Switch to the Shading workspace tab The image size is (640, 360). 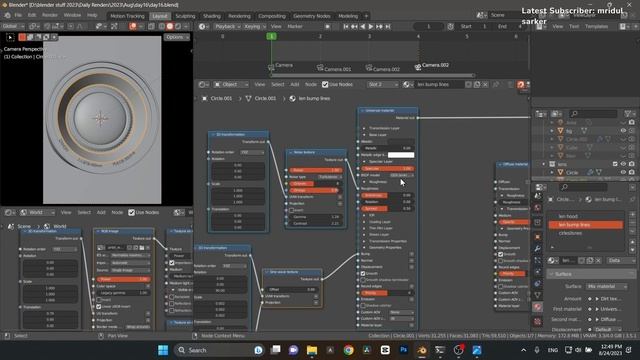[212, 16]
